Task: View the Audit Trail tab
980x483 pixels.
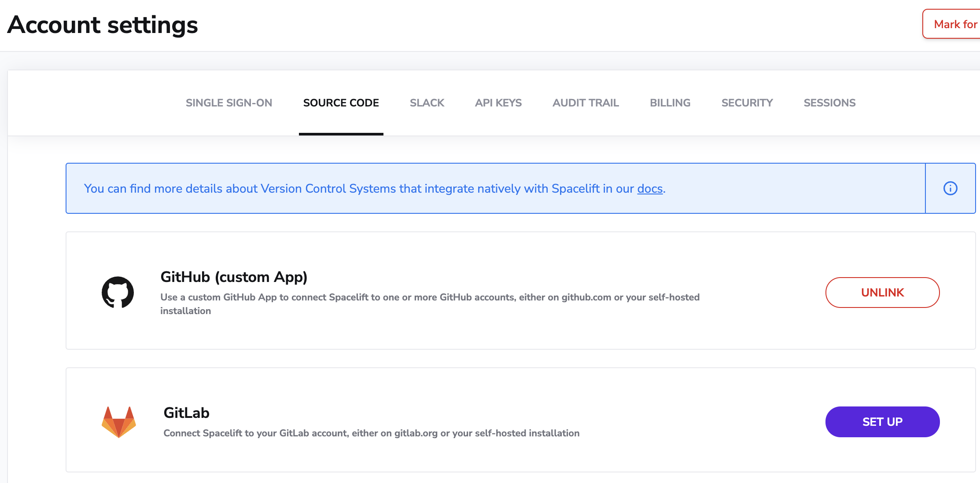Action: click(586, 102)
